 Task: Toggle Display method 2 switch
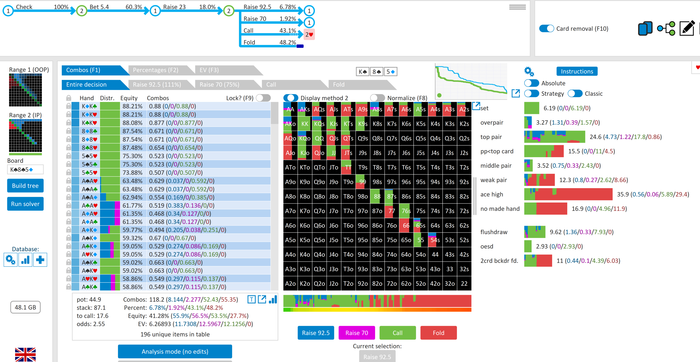click(291, 98)
